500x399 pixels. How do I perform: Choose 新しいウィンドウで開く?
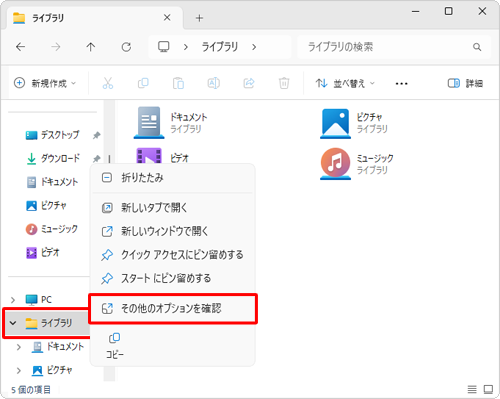coord(173,231)
